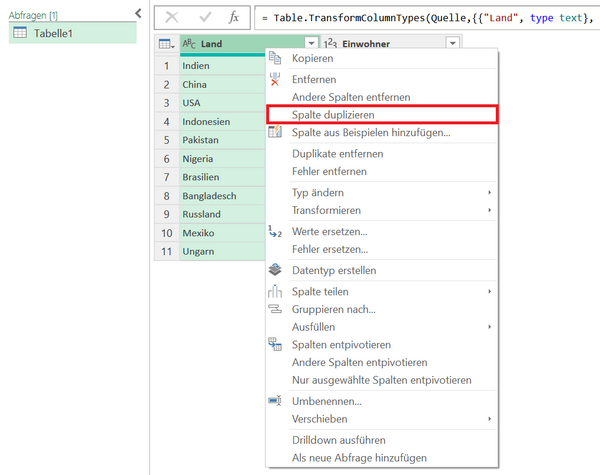Viewport: 600px width, 475px height.
Task: Click the ABC text type icon on Land
Action: (189, 44)
